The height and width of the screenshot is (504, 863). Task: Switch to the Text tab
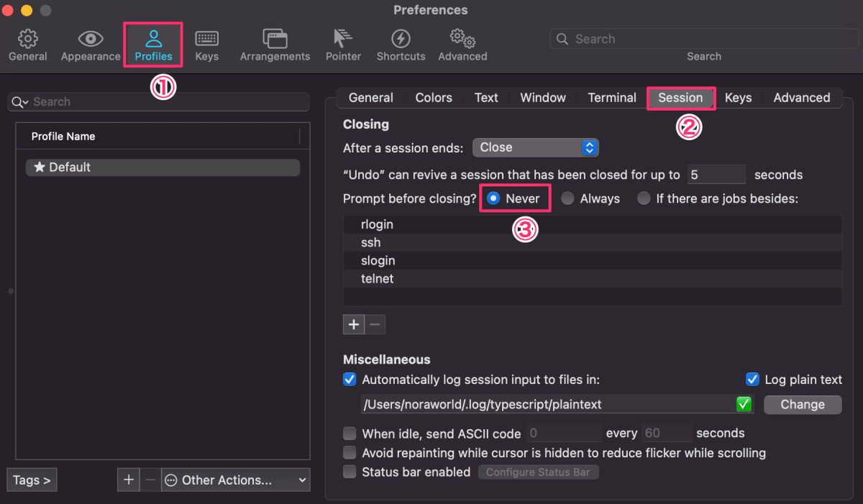coord(486,98)
